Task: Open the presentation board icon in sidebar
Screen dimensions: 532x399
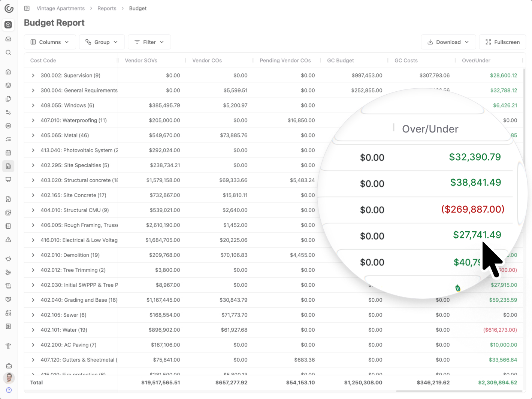Action: point(8,180)
